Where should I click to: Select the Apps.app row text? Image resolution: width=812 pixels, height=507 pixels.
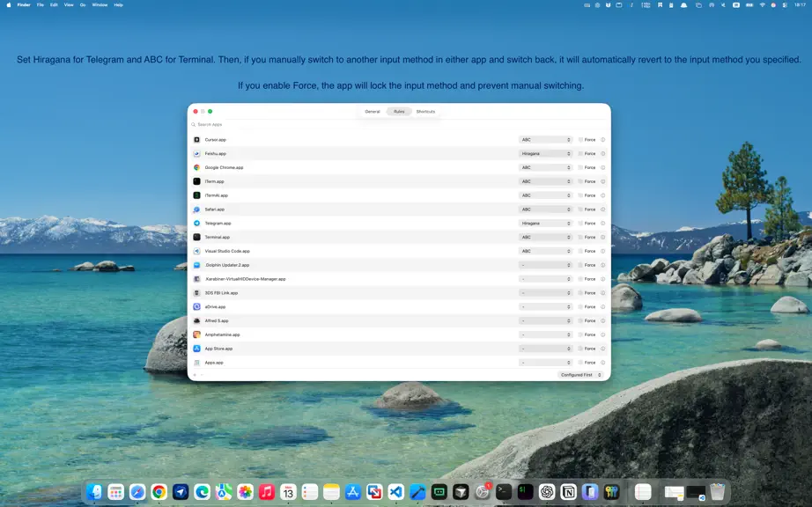tap(214, 363)
